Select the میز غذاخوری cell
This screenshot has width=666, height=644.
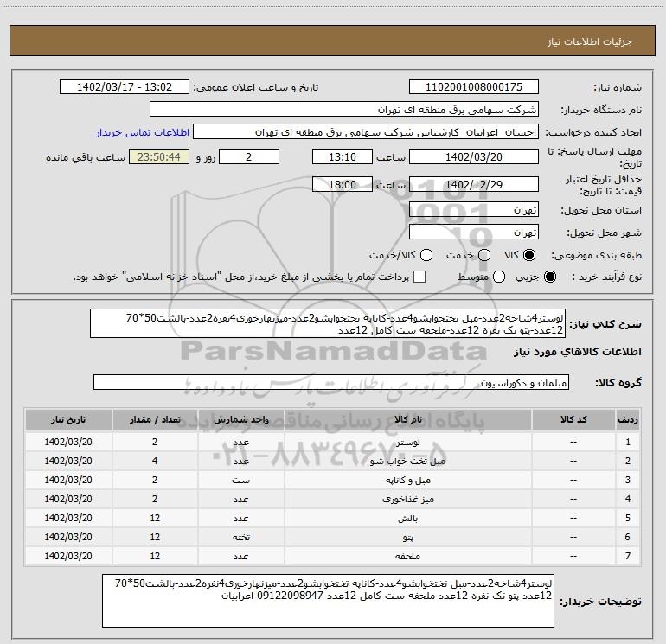pos(407,499)
